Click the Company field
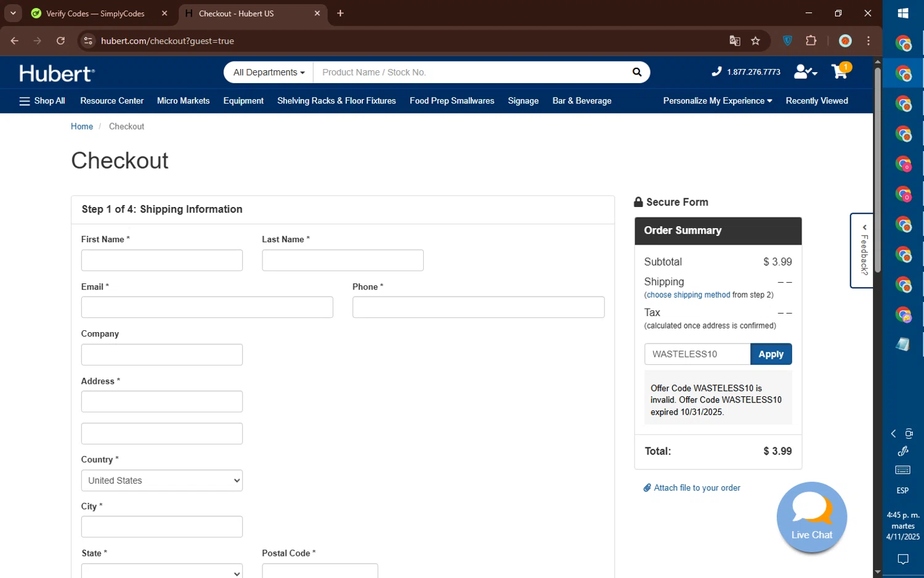Image resolution: width=924 pixels, height=578 pixels. [x=162, y=354]
